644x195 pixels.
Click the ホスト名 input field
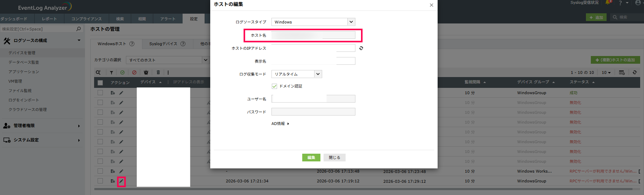313,35
